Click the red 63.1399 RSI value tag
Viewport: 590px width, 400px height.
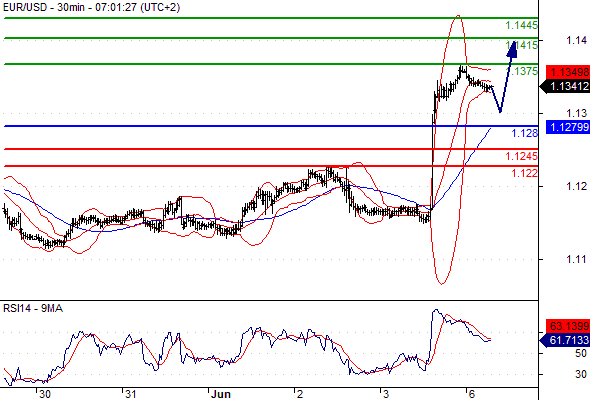568,326
